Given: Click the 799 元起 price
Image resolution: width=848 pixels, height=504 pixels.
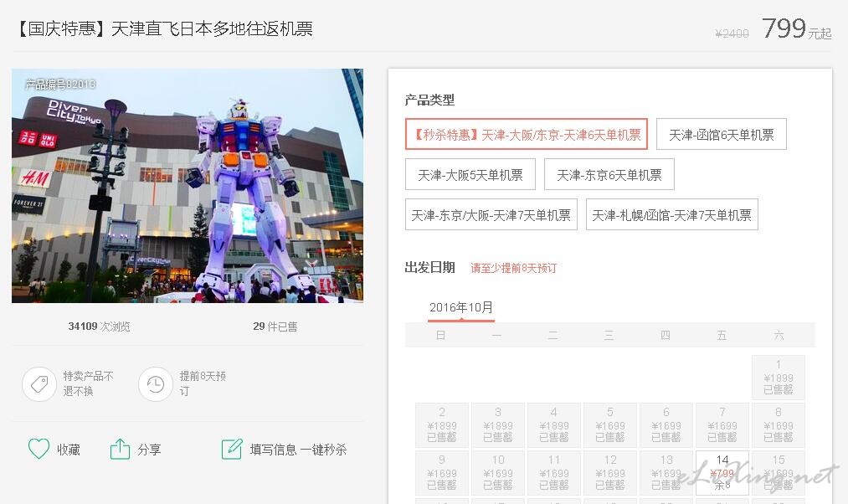Looking at the screenshot, I should coord(796,28).
